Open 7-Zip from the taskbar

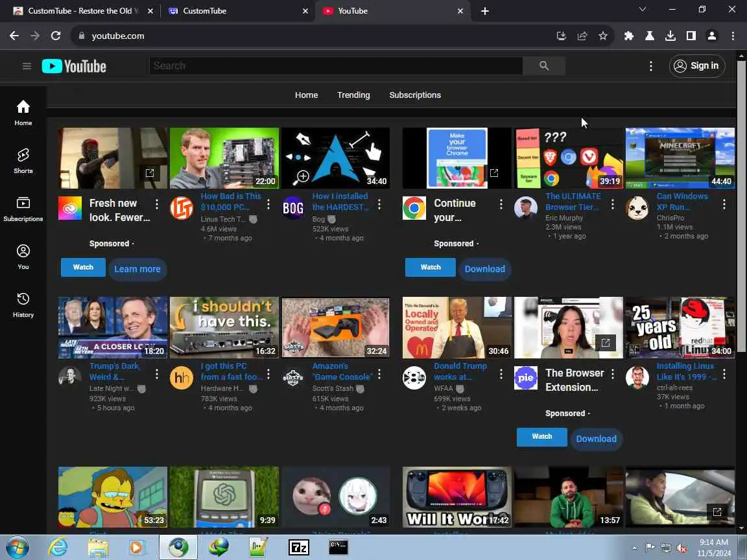point(299,548)
